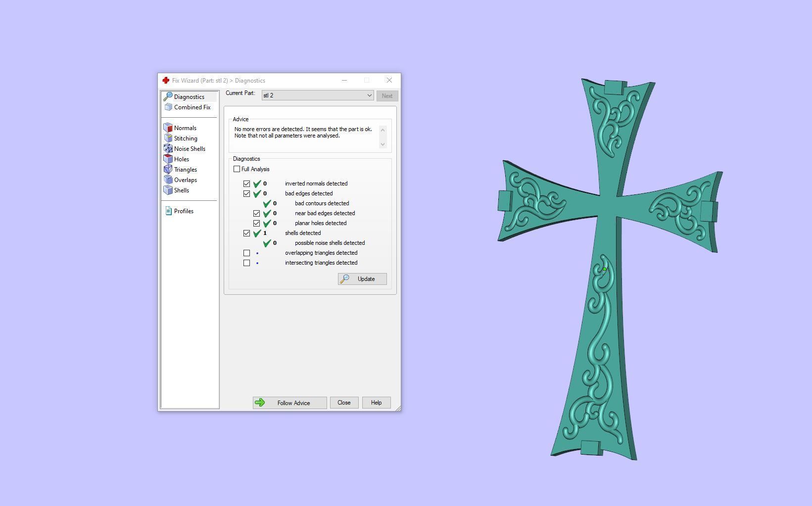Click the Holes cube icon
The width and height of the screenshot is (812, 506).
click(168, 159)
